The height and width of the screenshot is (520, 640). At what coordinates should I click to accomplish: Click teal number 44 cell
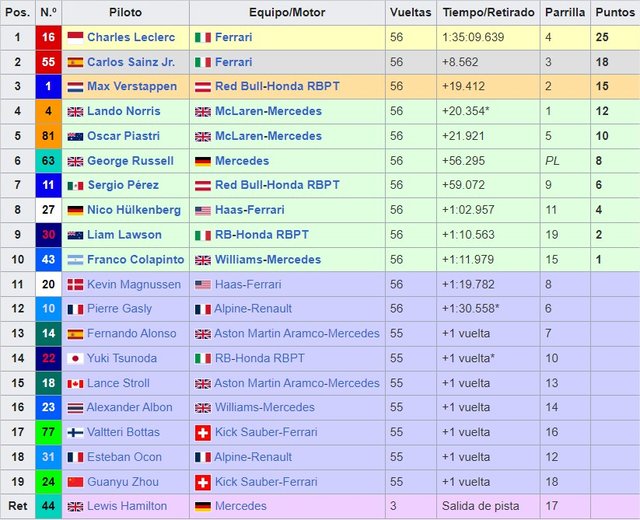click(x=48, y=507)
